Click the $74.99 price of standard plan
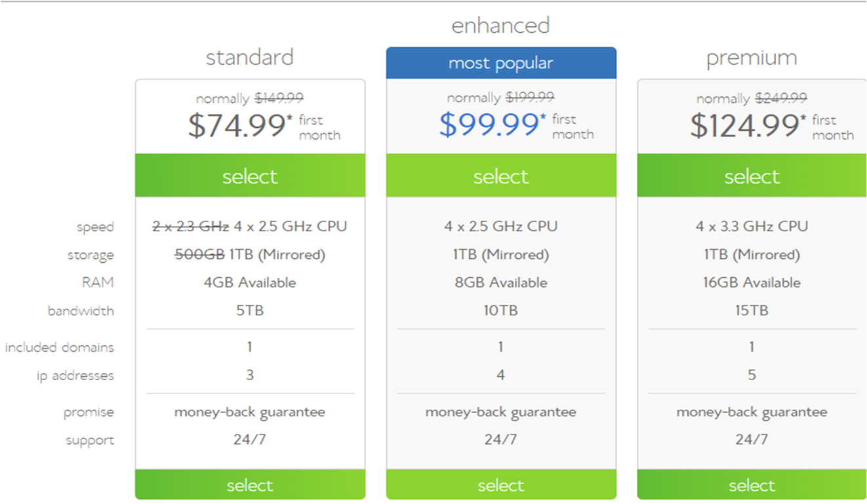Viewport: 867px width, 504px height. click(x=237, y=126)
